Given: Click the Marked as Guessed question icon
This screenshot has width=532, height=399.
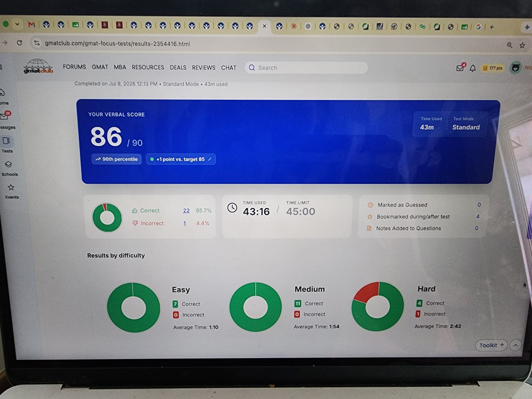Looking at the screenshot, I should 370,205.
